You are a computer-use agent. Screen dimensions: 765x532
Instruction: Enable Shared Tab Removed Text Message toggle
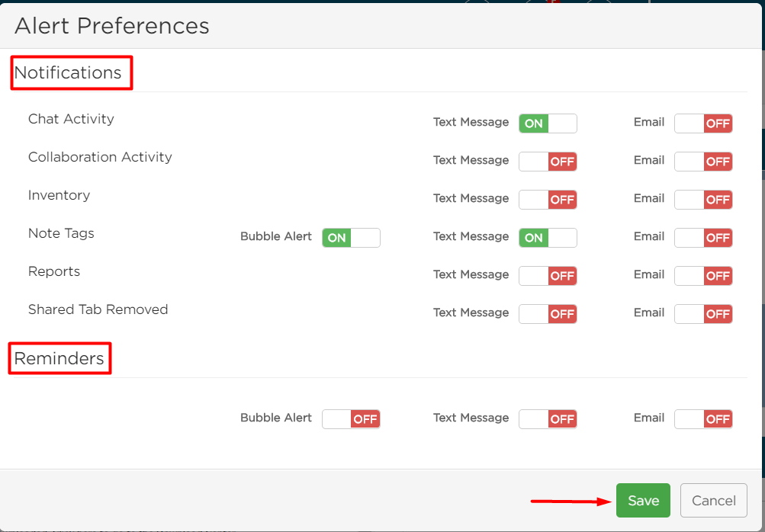click(x=548, y=313)
